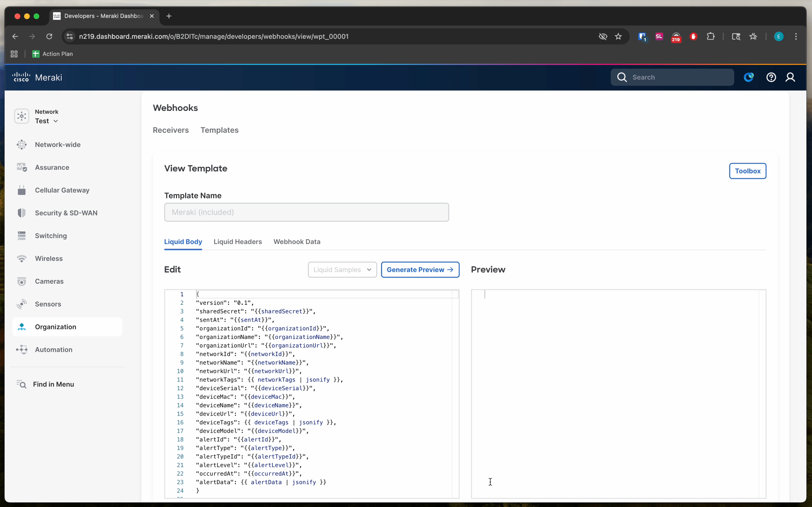Viewport: 812px width, 507px height.
Task: Click the Cameras sidebar icon
Action: (22, 281)
